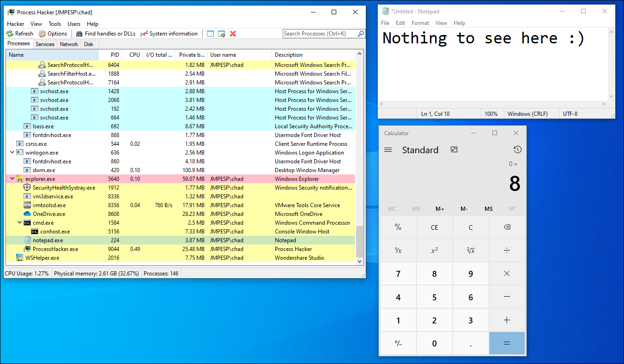Collapse the winlogon.exe process tree
Screen dimensions: 624x364
[x=12, y=153]
